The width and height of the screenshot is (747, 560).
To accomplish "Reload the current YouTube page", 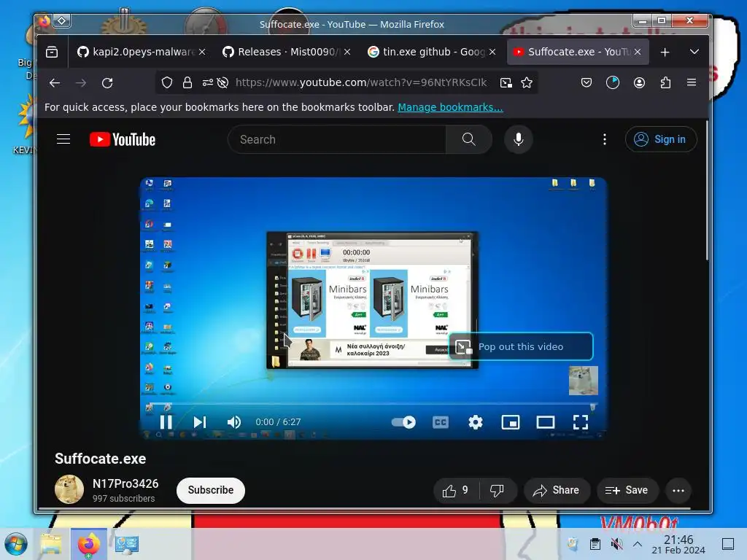I will pos(107,83).
